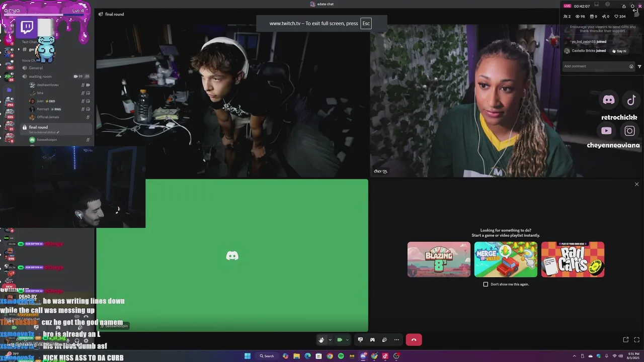Viewport: 644px width, 362px height.
Task: Show hidden system tray icons
Action: pos(575,356)
